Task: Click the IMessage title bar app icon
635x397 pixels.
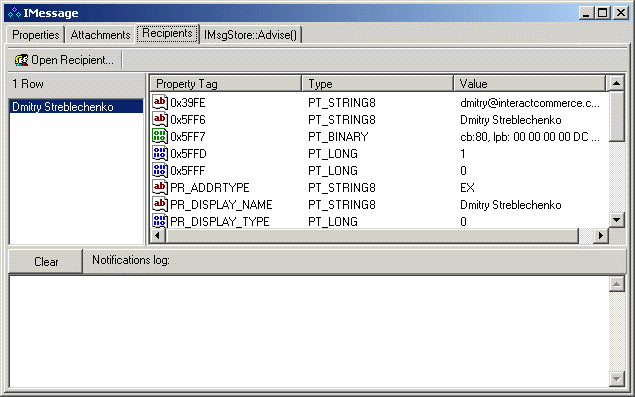Action: 14,13
